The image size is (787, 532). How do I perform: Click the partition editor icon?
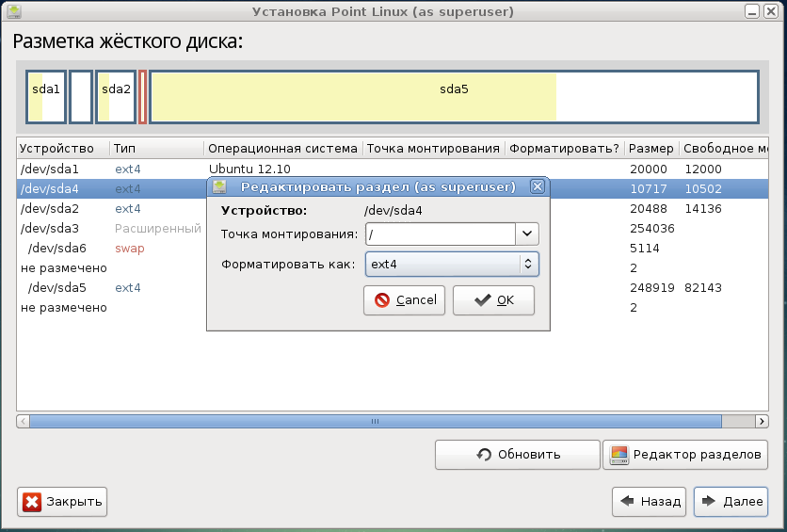pyautogui.click(x=618, y=455)
